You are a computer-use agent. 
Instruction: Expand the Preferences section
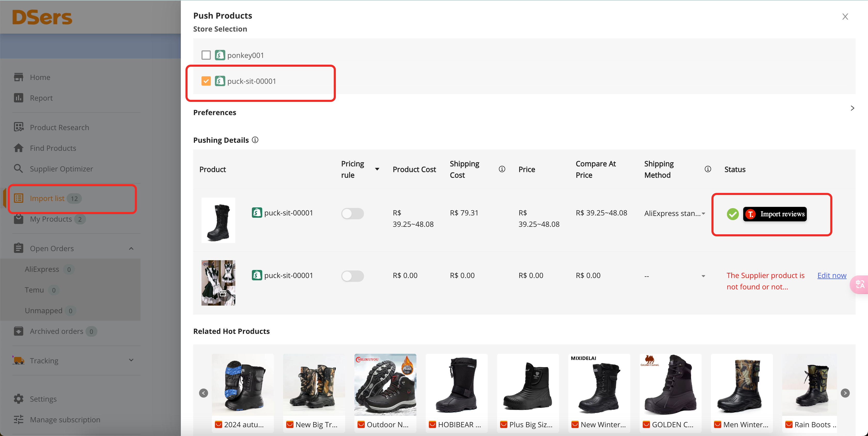(852, 108)
